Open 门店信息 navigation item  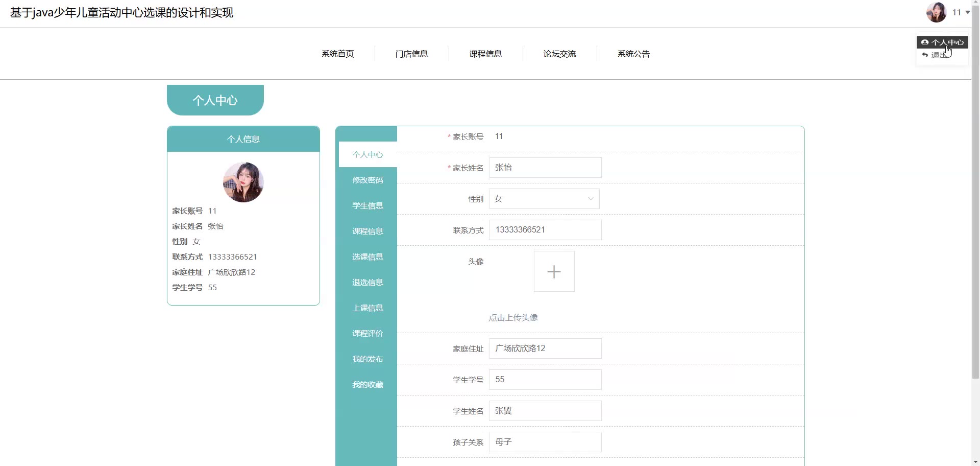[411, 54]
